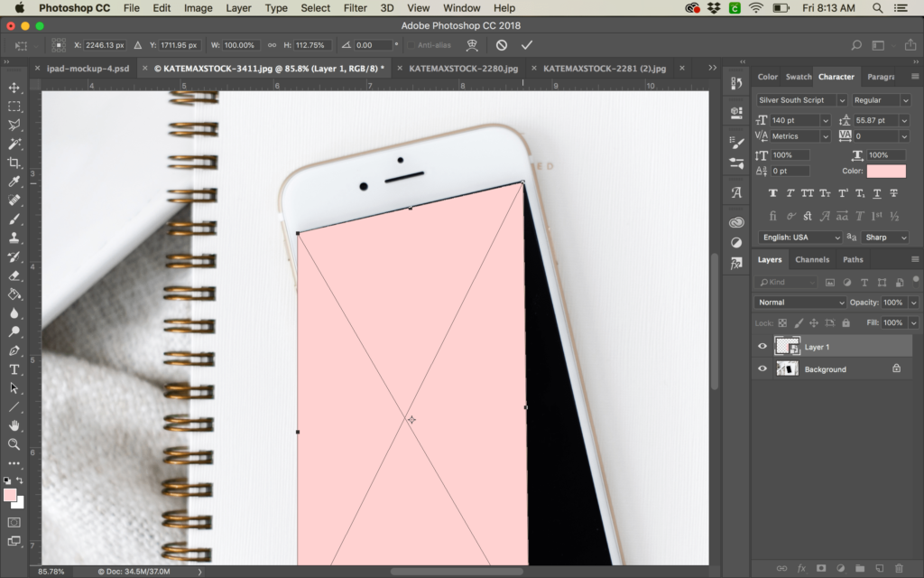Select the Horizontal Type tool

click(x=14, y=369)
